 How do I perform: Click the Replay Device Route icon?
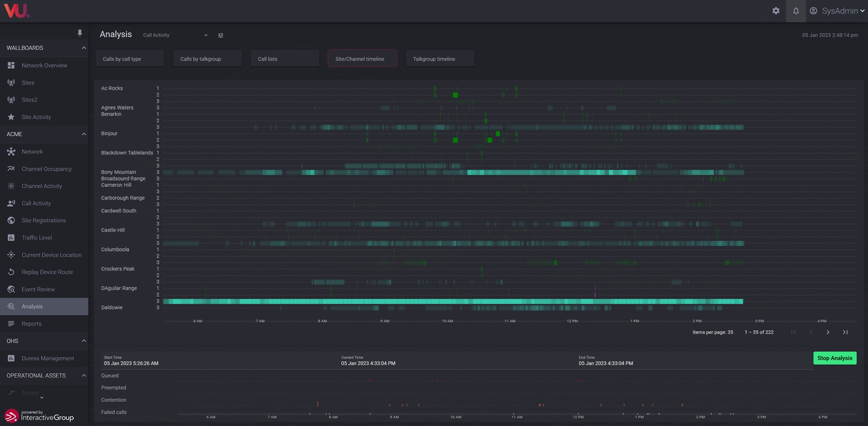[x=11, y=272]
